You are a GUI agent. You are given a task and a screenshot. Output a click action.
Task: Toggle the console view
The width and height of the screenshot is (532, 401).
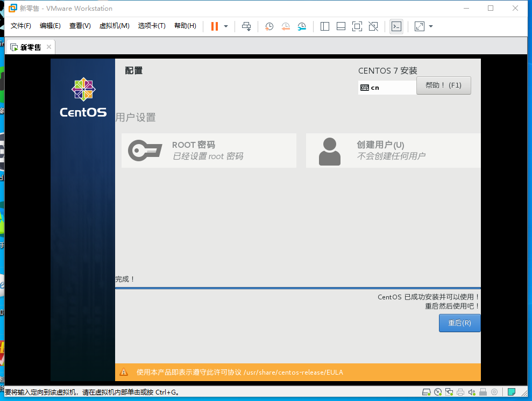(x=396, y=26)
